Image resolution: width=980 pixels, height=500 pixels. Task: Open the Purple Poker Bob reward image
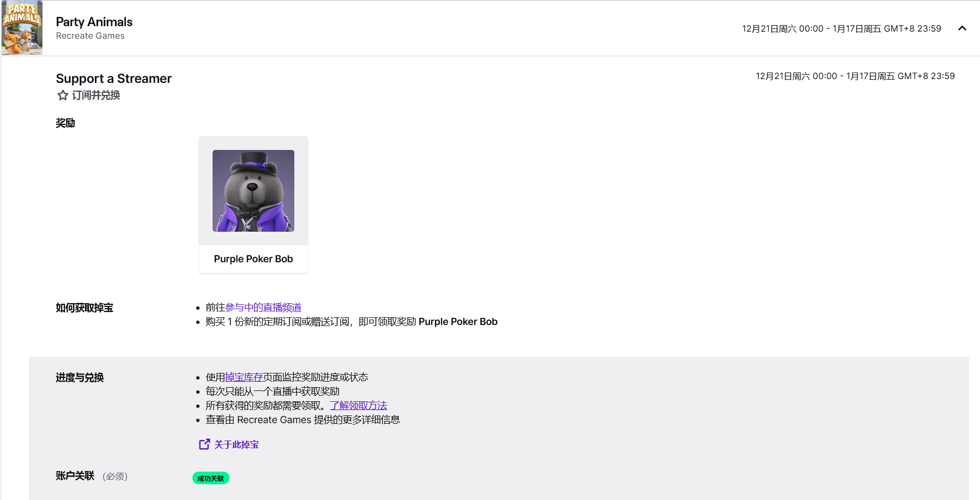253,191
